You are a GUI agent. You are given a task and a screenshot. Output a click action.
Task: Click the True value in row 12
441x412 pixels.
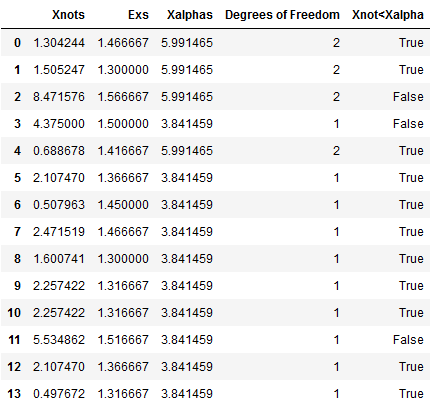(411, 367)
